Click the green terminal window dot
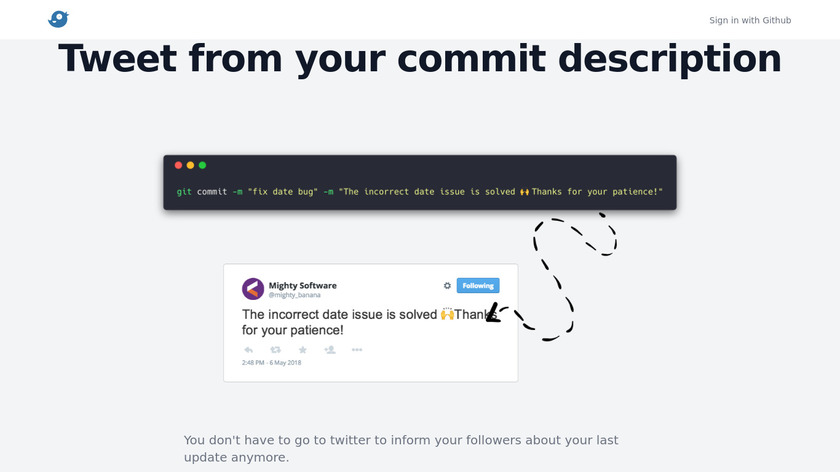The image size is (840, 472). (203, 165)
